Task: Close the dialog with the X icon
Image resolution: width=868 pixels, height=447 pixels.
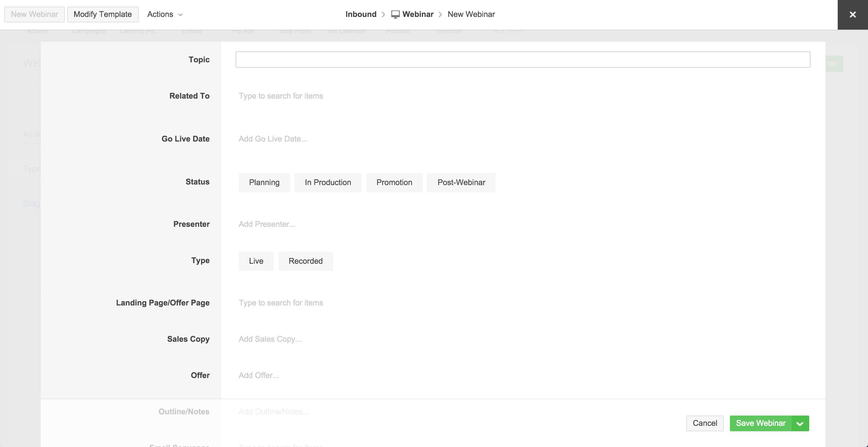Action: [x=853, y=15]
